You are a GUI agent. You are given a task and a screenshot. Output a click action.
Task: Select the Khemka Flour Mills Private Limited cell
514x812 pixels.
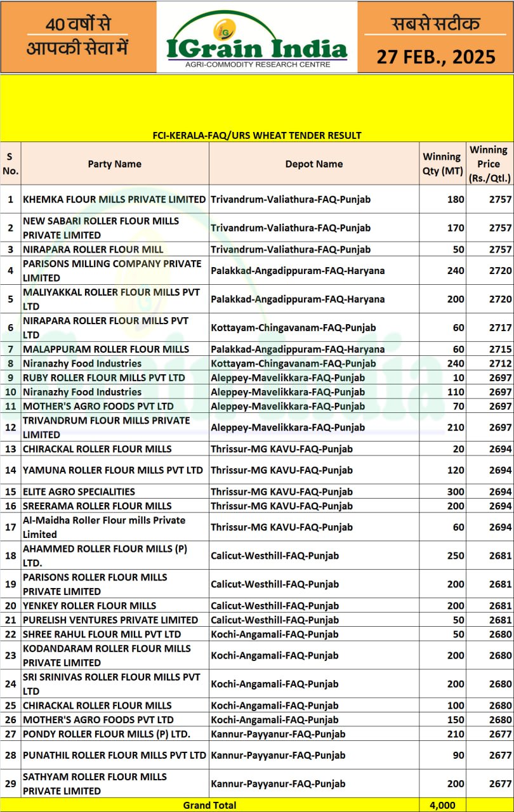click(x=114, y=199)
